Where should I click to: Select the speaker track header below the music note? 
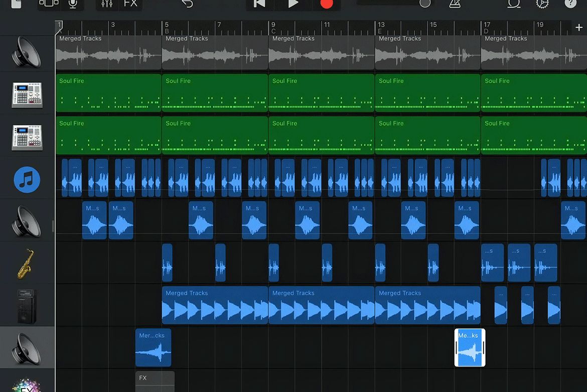coord(27,222)
